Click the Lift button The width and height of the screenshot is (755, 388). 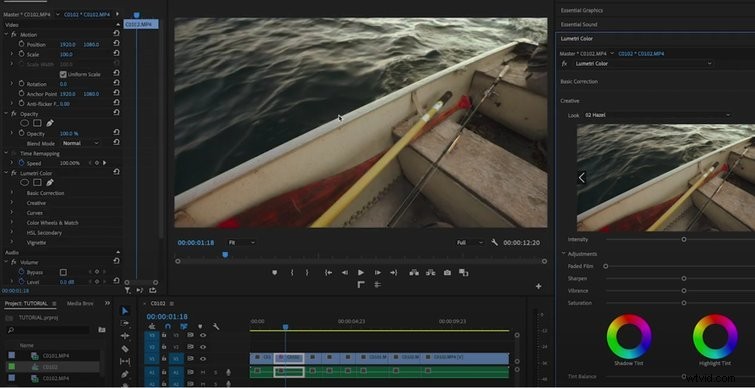click(414, 272)
